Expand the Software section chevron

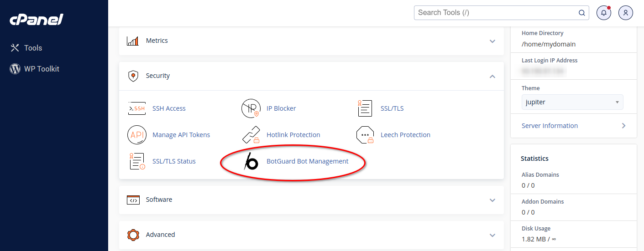tap(492, 200)
